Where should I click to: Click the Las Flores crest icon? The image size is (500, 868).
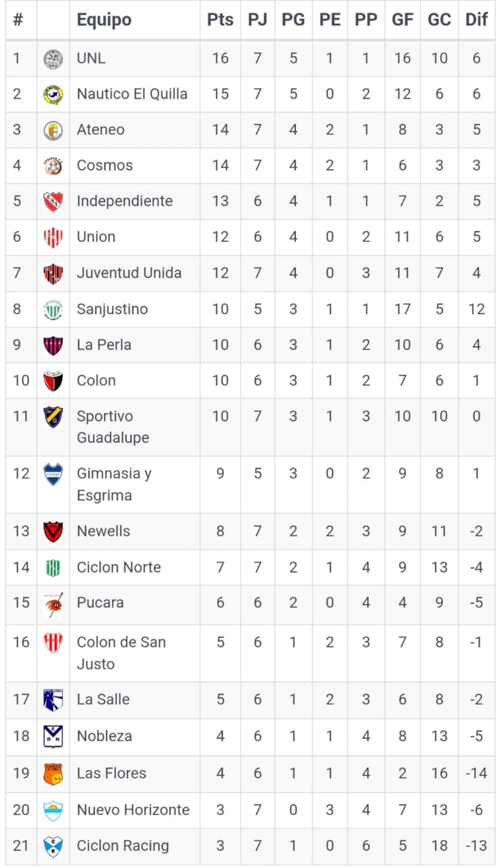click(x=53, y=773)
